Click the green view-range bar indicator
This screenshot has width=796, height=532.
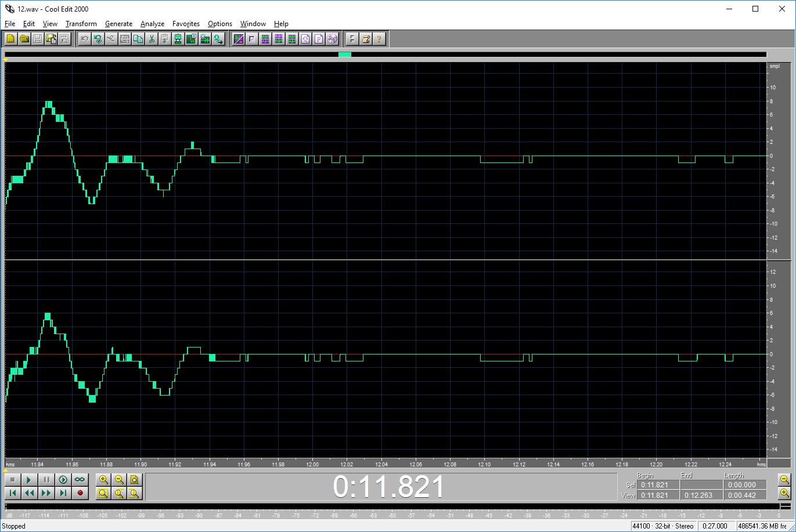pos(345,55)
